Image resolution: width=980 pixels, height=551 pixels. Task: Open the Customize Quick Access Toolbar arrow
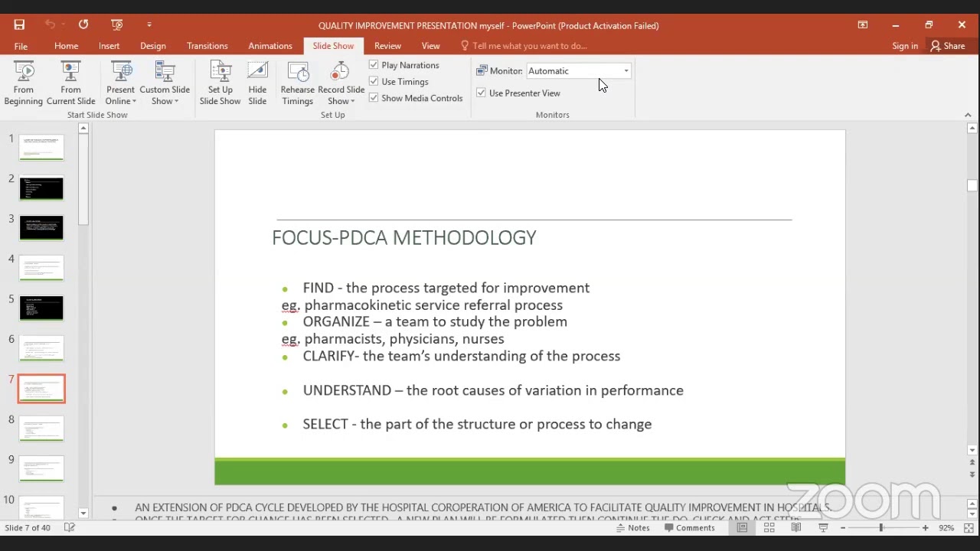point(149,25)
